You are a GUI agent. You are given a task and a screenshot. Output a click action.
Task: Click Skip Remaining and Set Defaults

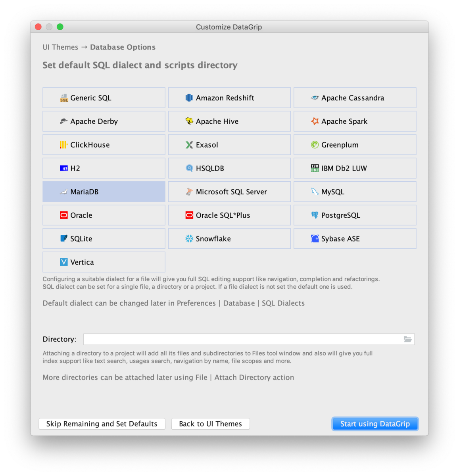[x=102, y=424]
